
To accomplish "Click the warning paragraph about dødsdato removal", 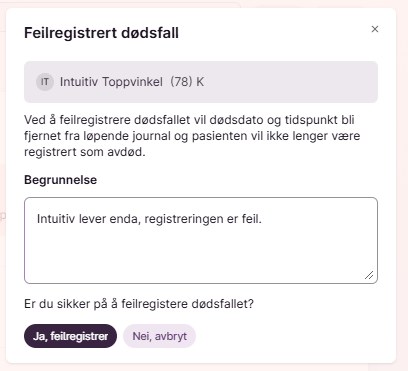I will (x=192, y=136).
